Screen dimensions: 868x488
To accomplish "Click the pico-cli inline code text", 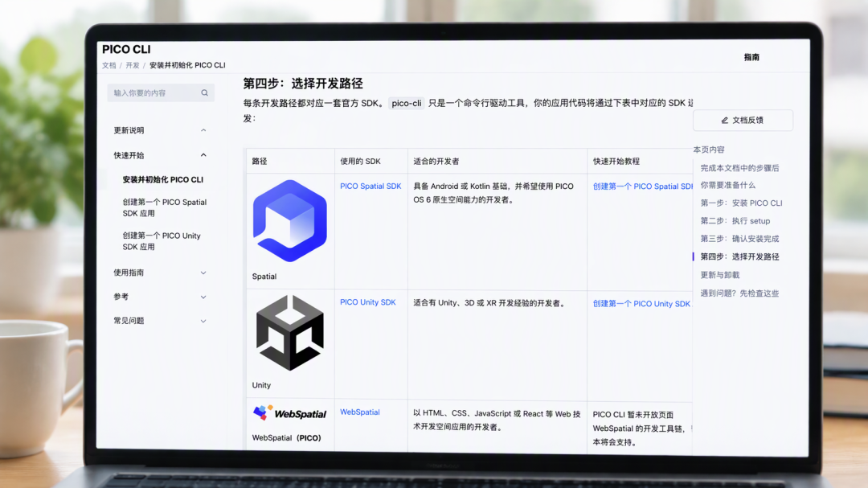I will pyautogui.click(x=407, y=103).
